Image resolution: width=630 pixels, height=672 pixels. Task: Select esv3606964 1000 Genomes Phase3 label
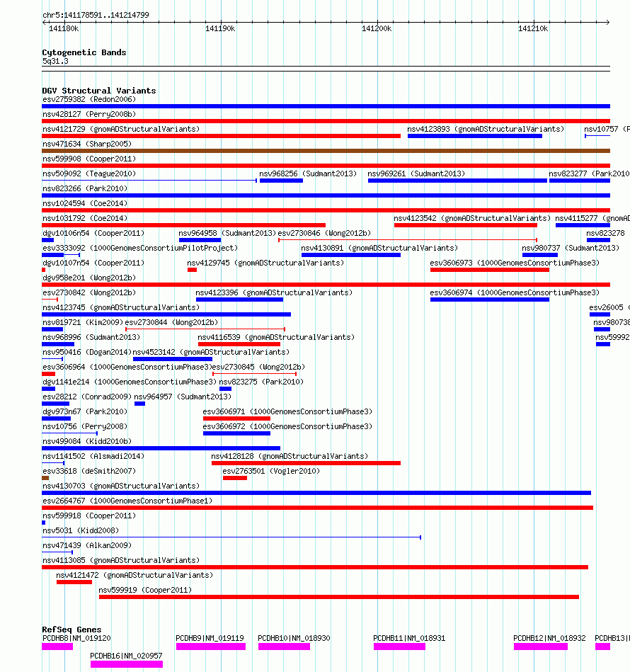click(x=127, y=368)
